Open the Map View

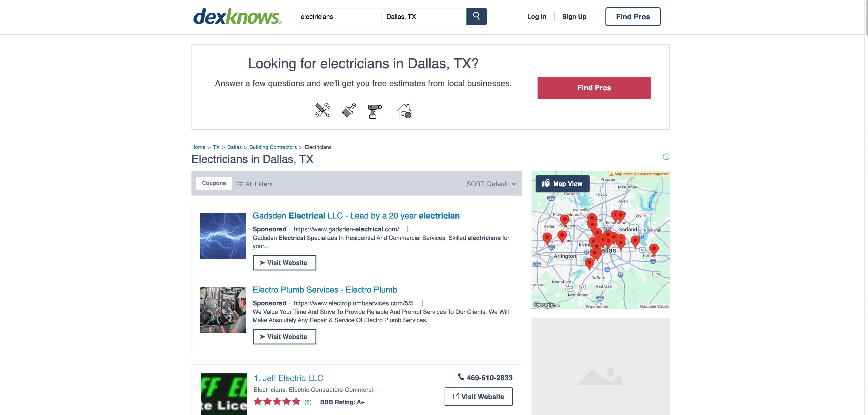(562, 184)
